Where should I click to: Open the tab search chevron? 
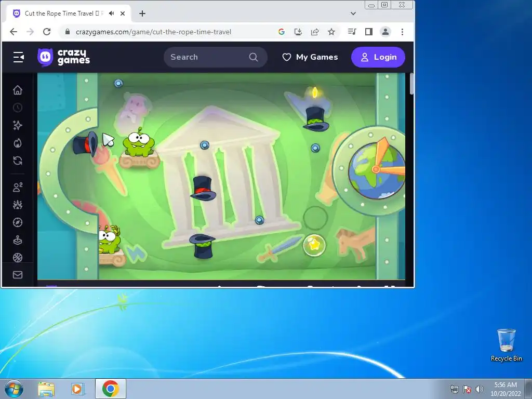[x=353, y=14]
